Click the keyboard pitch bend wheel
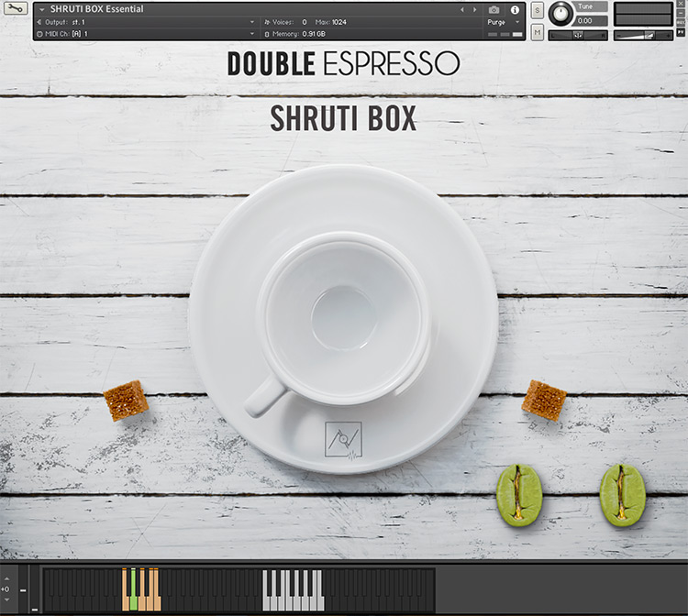The height and width of the screenshot is (616, 688). pyautogui.click(x=23, y=589)
